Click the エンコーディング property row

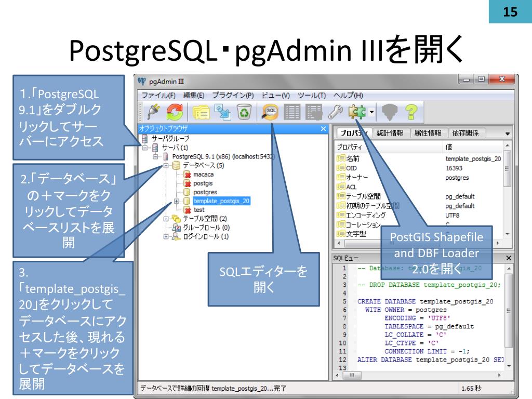pos(419,215)
